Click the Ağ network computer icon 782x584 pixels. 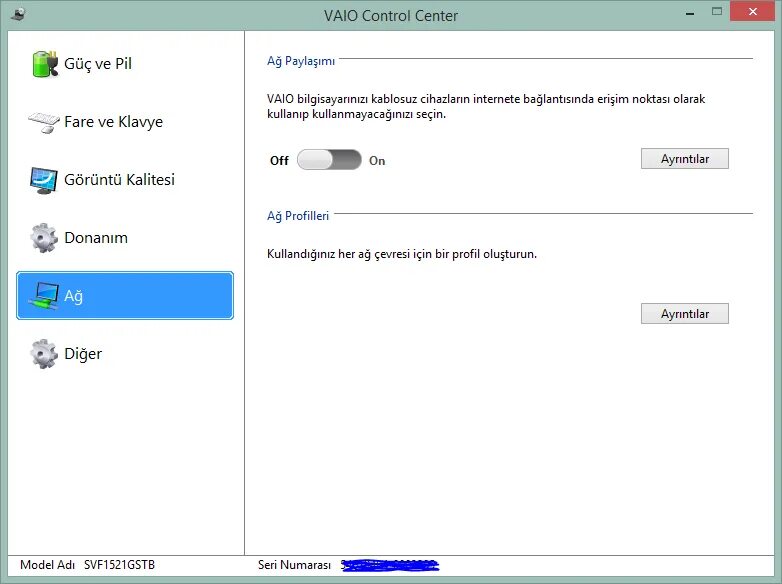pos(44,296)
